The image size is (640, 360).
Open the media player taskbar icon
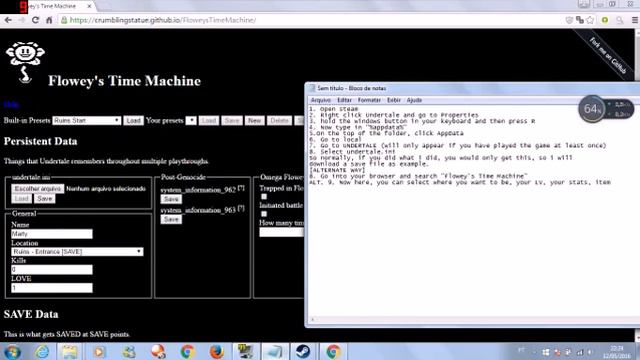(x=99, y=351)
